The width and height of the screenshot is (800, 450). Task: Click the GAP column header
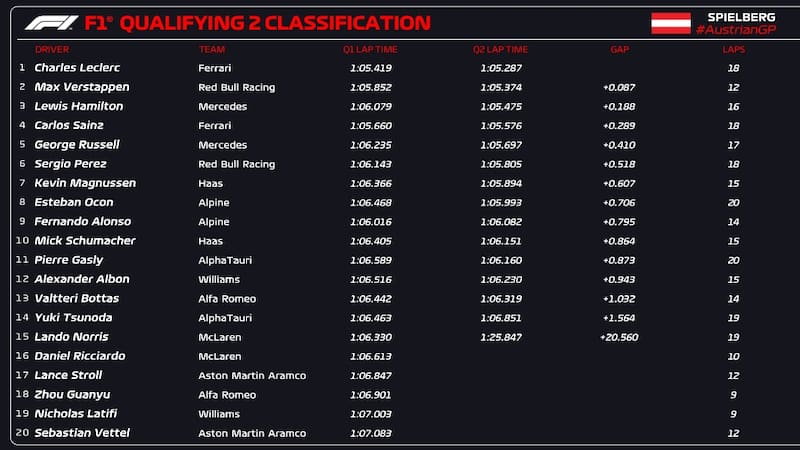[x=619, y=49]
